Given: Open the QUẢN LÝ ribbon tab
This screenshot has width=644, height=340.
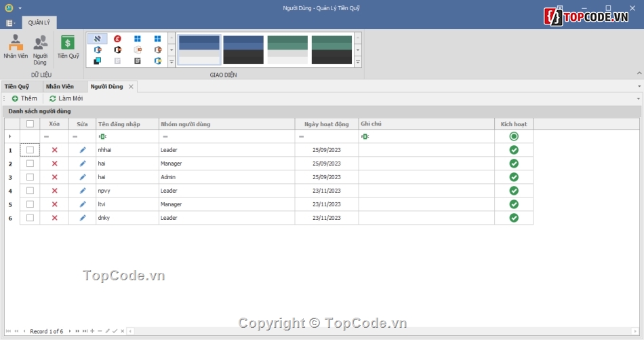Looking at the screenshot, I should (x=39, y=22).
